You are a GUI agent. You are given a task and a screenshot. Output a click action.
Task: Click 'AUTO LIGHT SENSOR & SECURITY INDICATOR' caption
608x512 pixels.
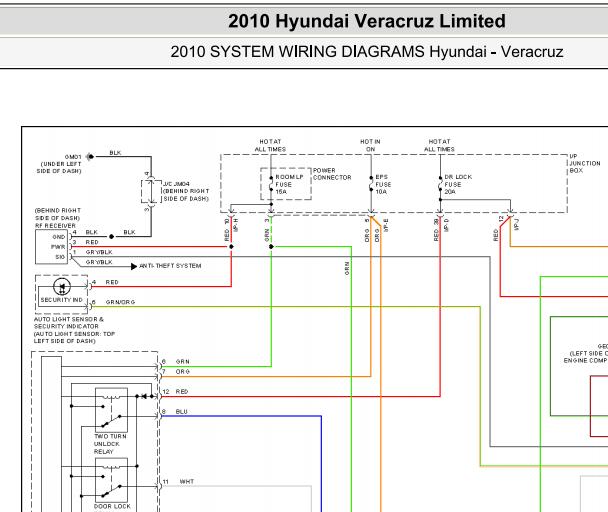click(69, 323)
